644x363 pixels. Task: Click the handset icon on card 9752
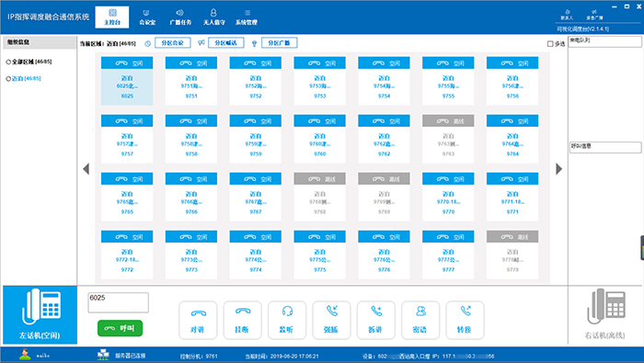pyautogui.click(x=249, y=63)
